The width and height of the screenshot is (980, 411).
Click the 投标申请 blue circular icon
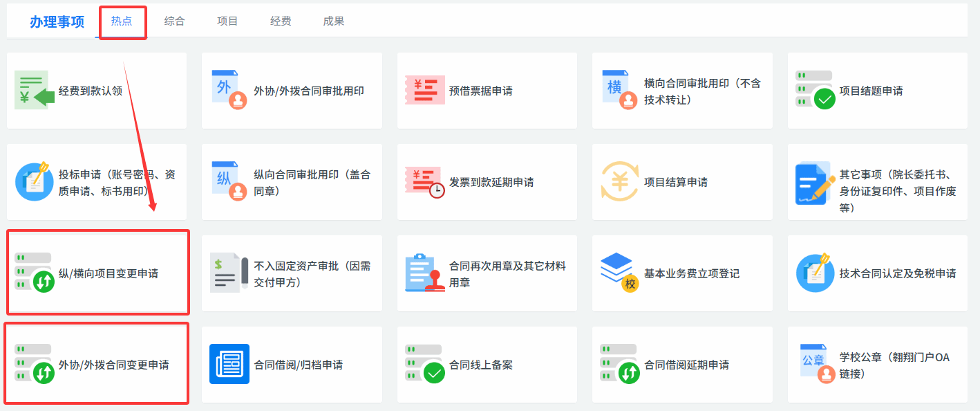[x=35, y=182]
